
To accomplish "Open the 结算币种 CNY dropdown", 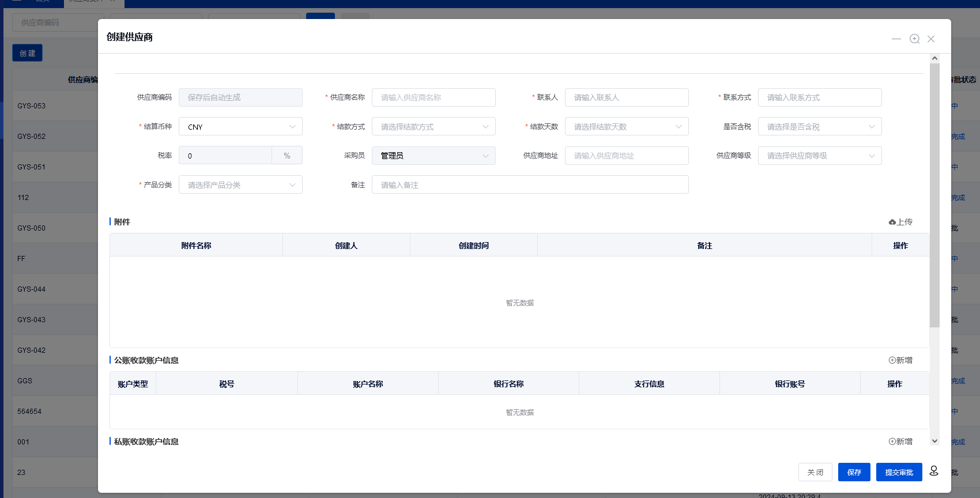I will tap(240, 127).
